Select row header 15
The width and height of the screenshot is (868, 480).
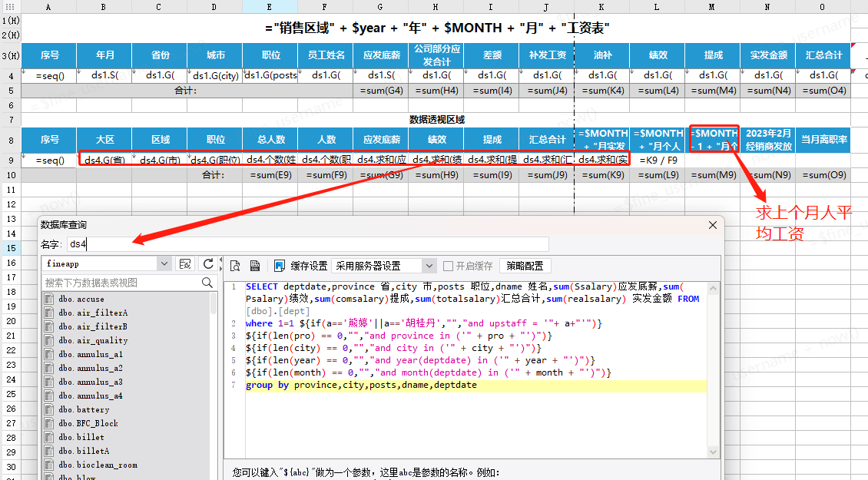[x=11, y=248]
